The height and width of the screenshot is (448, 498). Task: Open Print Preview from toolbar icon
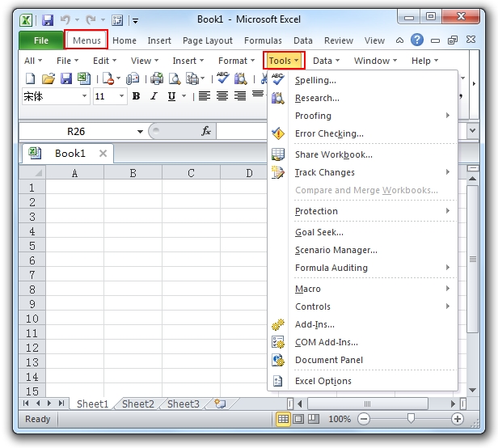click(175, 78)
